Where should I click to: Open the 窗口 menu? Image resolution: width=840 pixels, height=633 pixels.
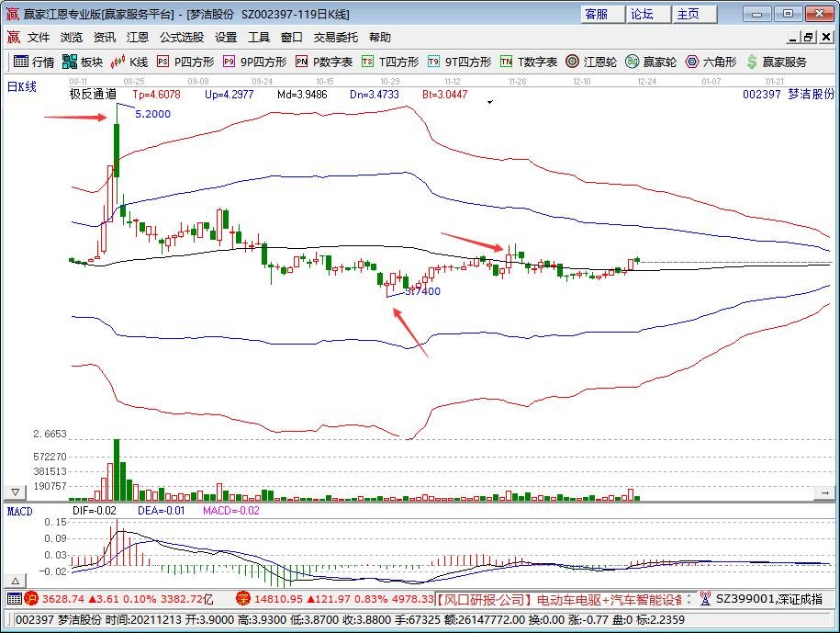coord(291,37)
